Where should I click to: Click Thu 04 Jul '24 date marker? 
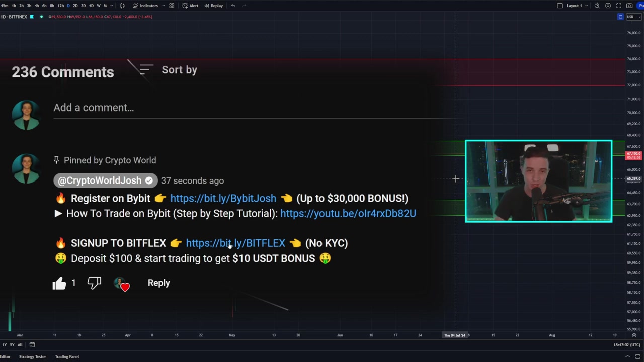(x=455, y=335)
